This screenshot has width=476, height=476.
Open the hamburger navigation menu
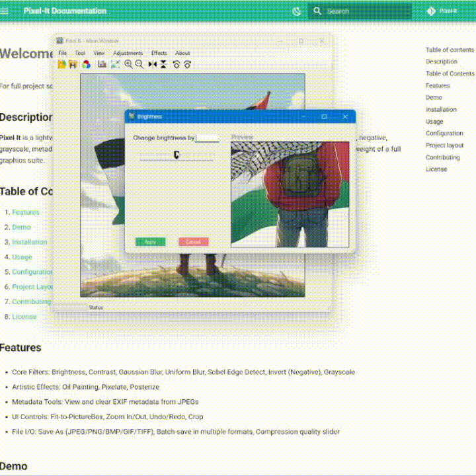point(4,11)
